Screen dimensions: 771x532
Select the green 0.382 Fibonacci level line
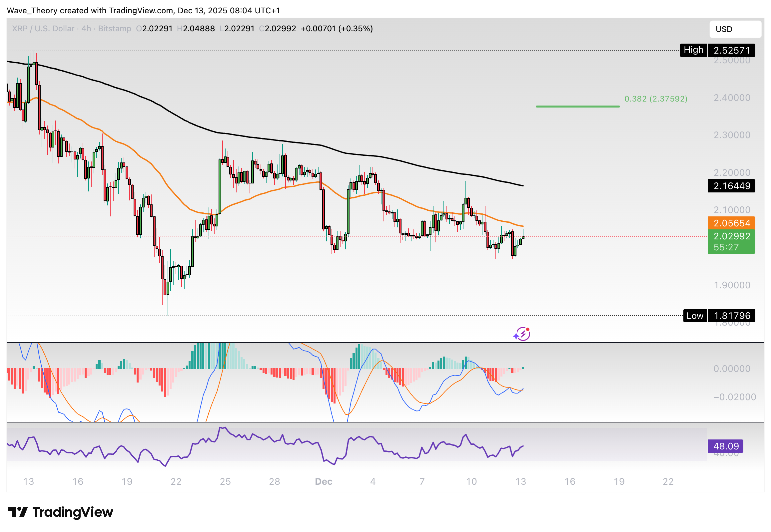(577, 107)
